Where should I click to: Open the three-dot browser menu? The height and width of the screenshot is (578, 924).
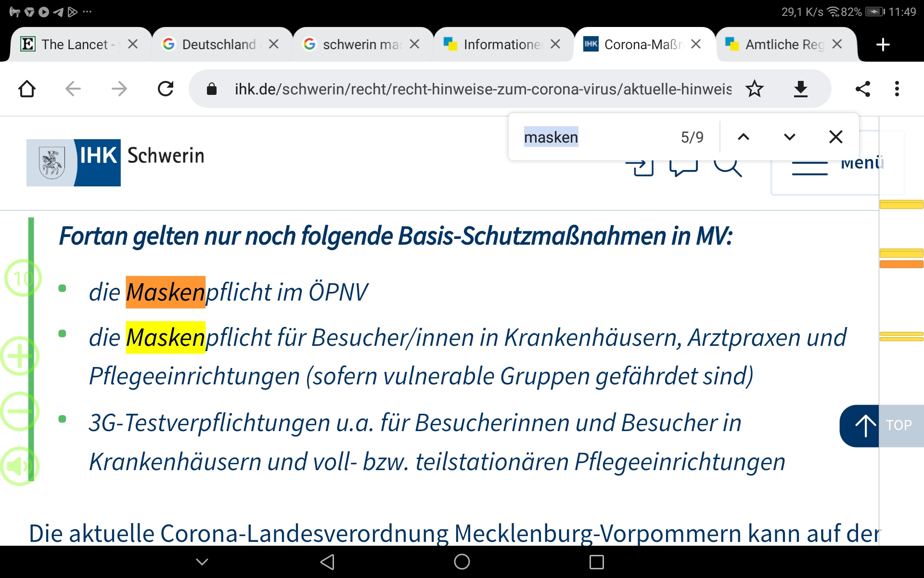tap(897, 89)
